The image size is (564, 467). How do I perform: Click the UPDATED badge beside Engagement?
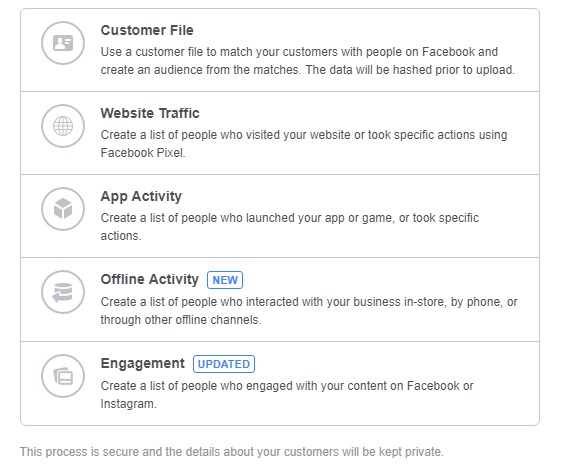(224, 364)
